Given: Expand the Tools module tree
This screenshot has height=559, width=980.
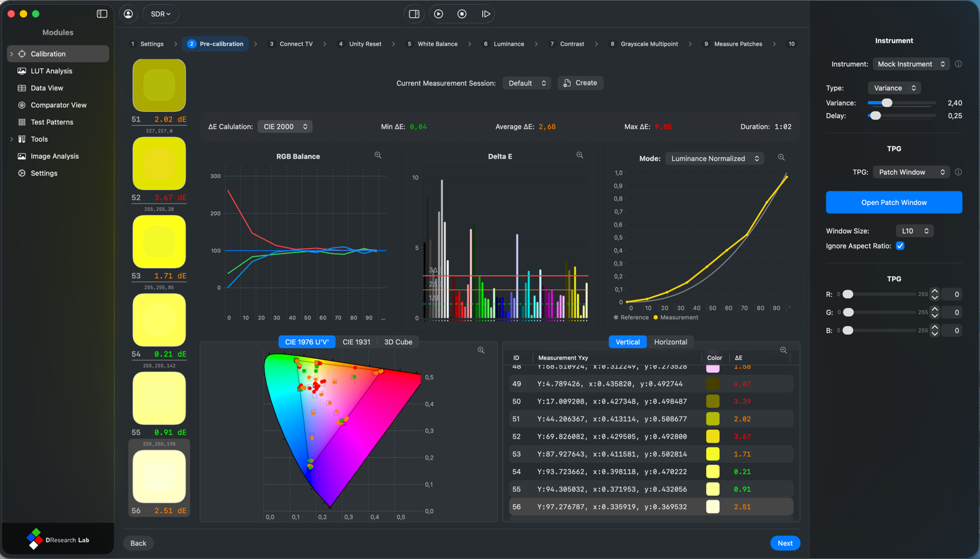Looking at the screenshot, I should pos(12,139).
